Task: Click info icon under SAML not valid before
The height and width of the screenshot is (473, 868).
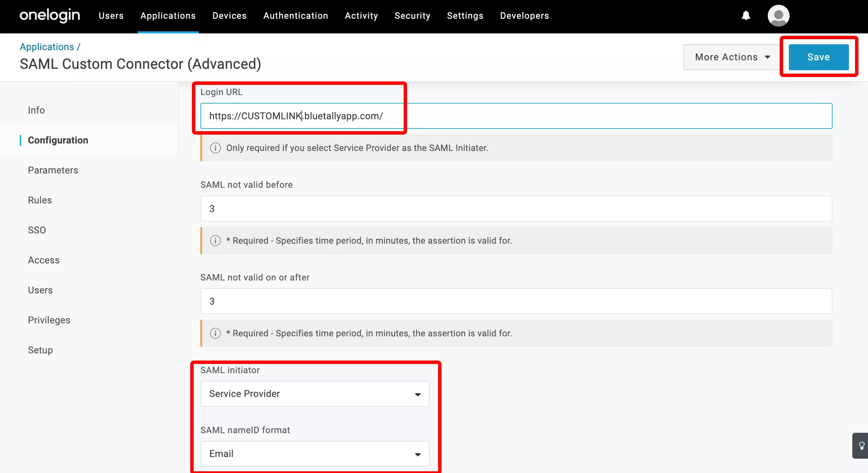Action: coord(215,241)
